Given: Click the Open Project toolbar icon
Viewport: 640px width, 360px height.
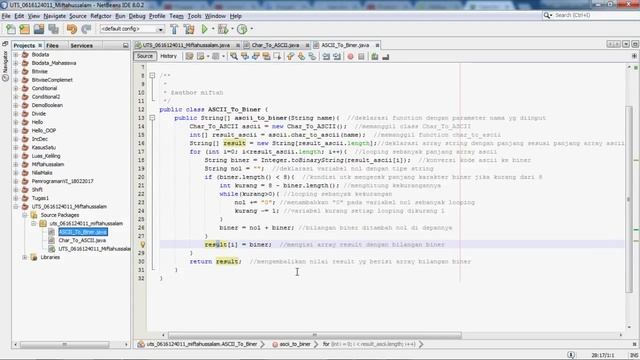Looking at the screenshot, I should [39, 29].
